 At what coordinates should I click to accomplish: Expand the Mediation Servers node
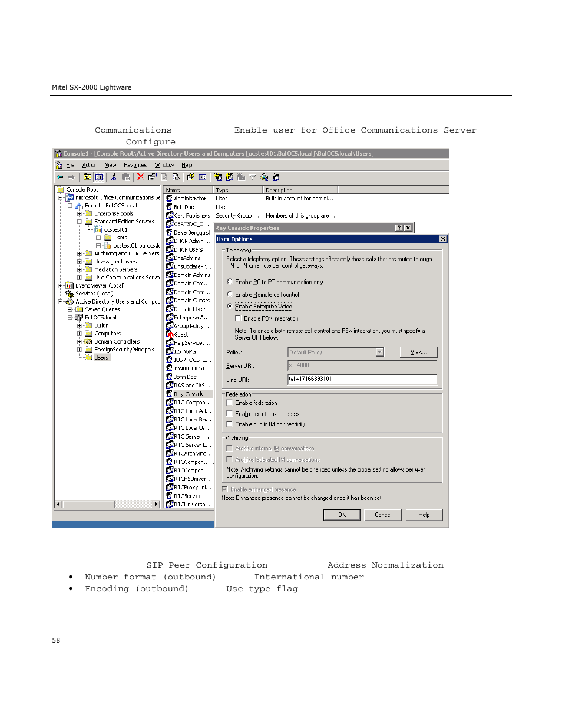pos(80,269)
